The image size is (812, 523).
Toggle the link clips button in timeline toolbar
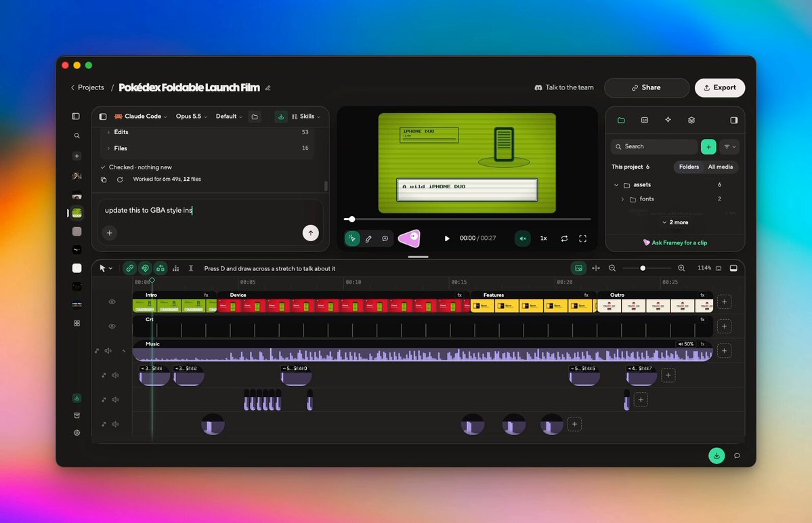pos(130,268)
